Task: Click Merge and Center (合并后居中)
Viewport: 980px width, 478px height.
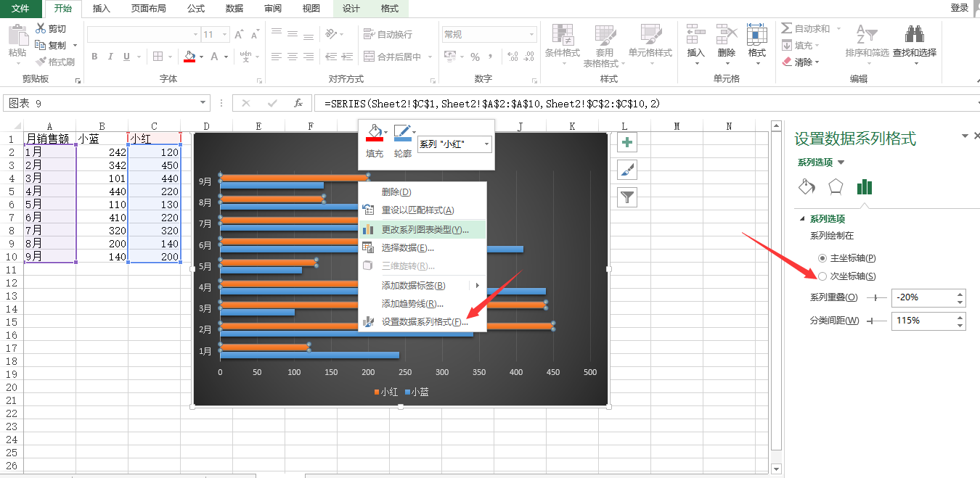Action: [x=392, y=57]
